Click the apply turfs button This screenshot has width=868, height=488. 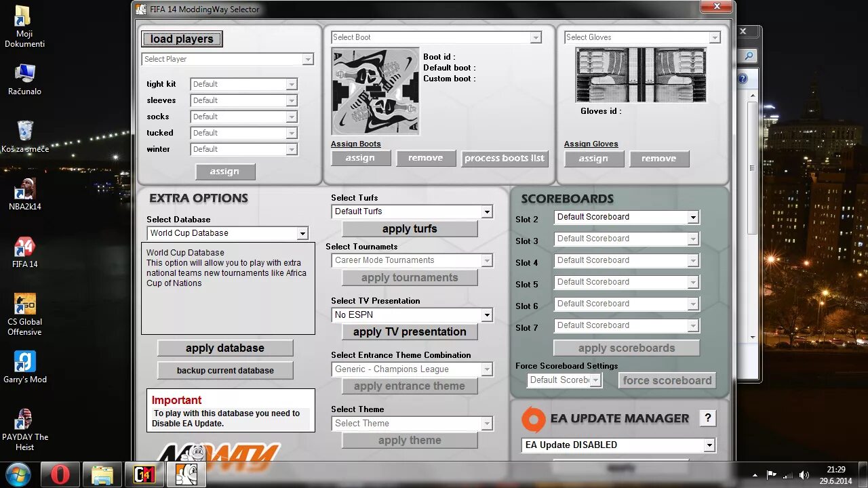[410, 228]
